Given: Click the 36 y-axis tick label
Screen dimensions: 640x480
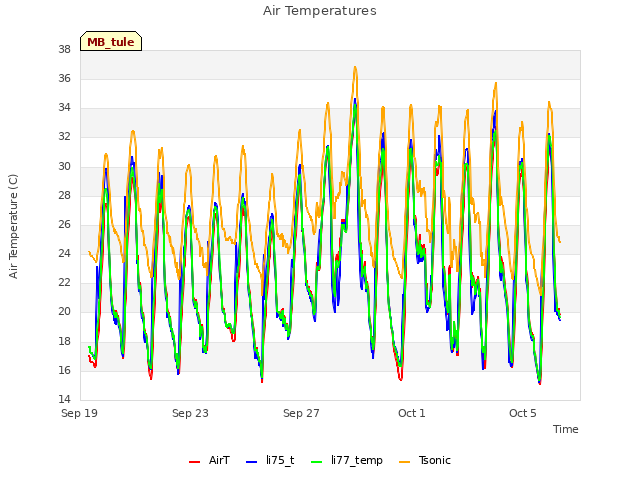Looking at the screenshot, I should pos(64,78).
